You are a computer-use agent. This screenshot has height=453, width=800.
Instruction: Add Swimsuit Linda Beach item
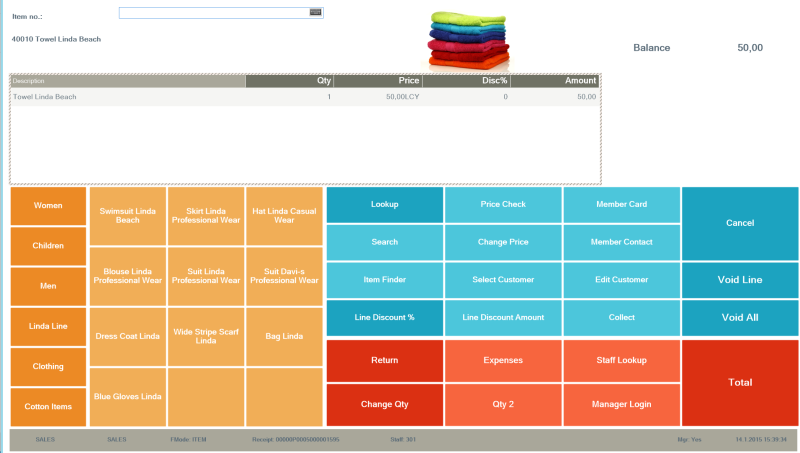tap(128, 215)
